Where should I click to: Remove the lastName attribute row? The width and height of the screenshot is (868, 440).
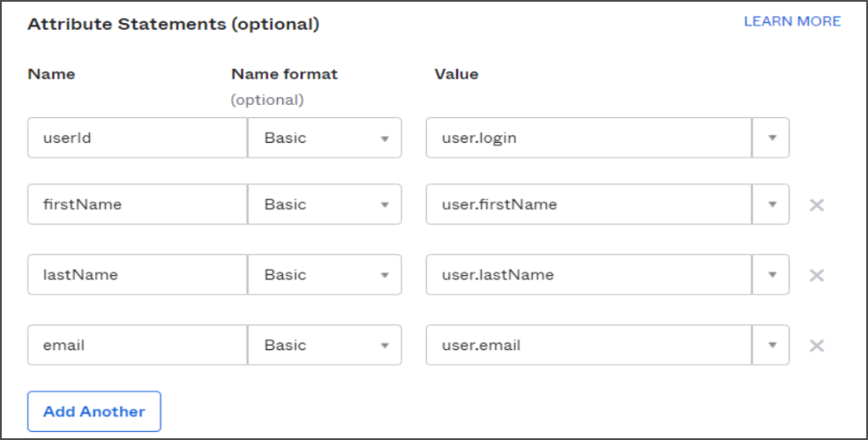click(817, 275)
